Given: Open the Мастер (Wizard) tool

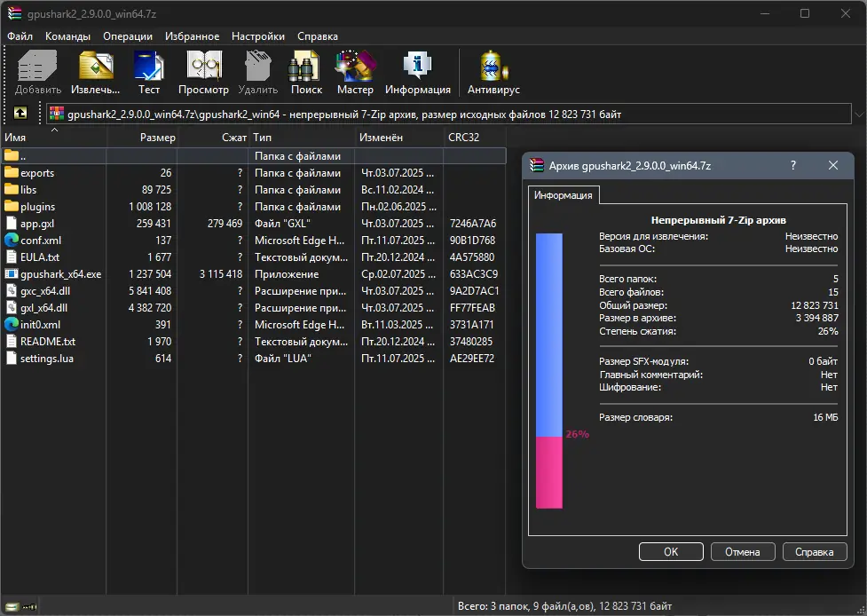Looking at the screenshot, I should (355, 72).
